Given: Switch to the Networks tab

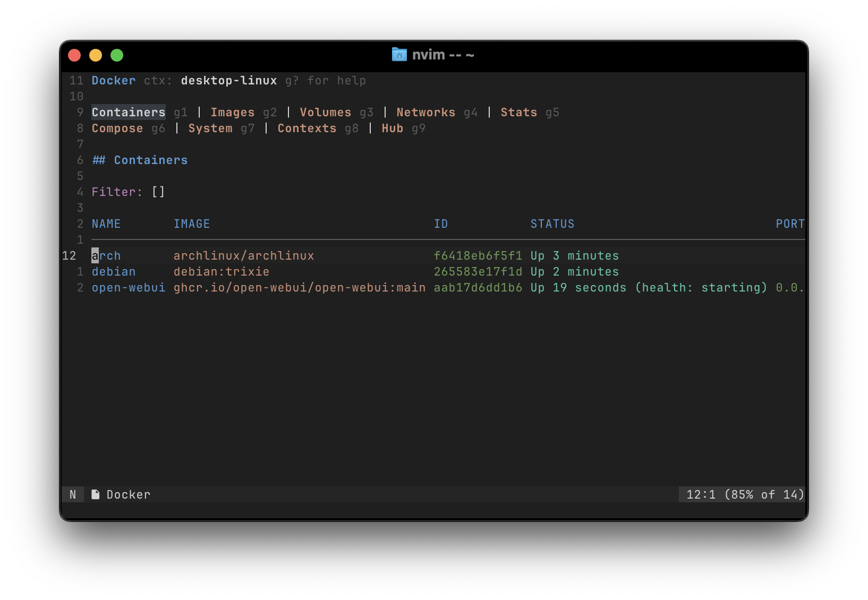Looking at the screenshot, I should 426,112.
